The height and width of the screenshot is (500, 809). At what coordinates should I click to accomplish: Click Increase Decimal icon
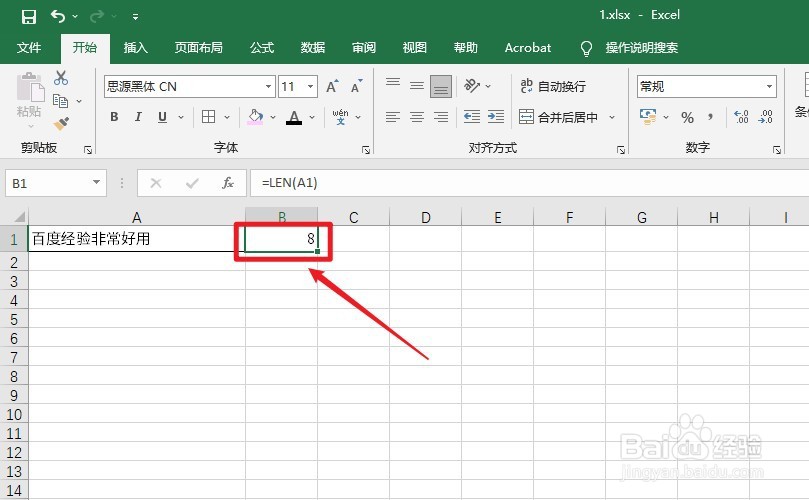point(741,117)
